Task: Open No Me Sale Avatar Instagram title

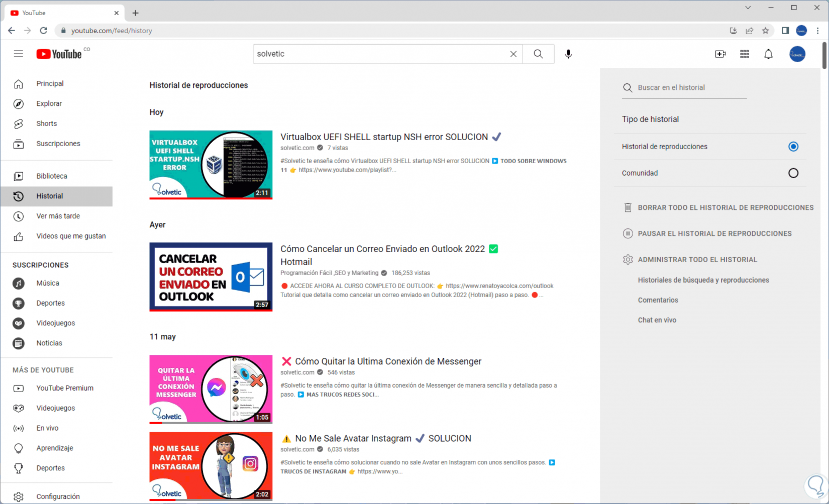Action: click(376, 439)
